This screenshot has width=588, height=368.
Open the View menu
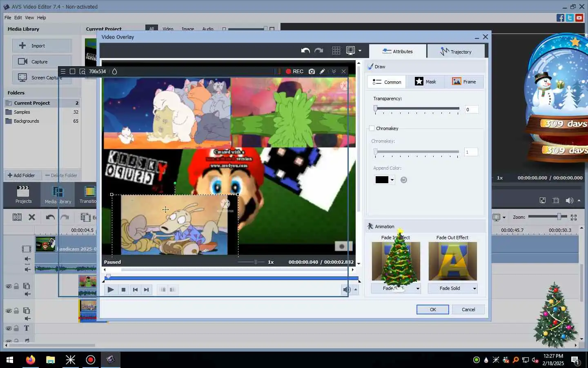point(29,18)
